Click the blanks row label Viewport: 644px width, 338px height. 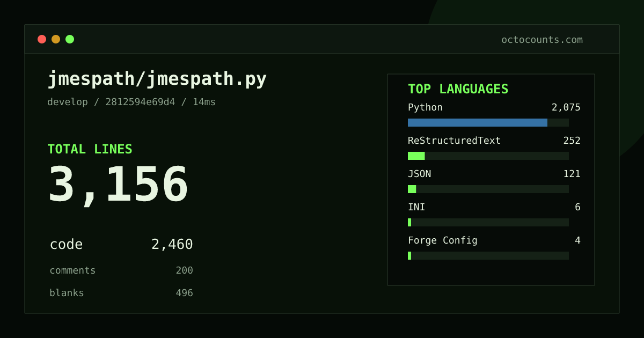point(67,293)
